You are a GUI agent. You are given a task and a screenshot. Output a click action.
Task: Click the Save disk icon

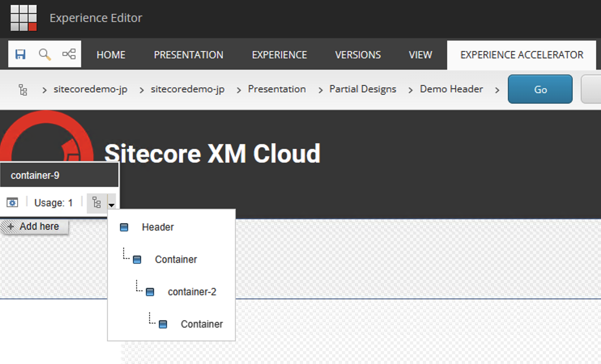pyautogui.click(x=20, y=54)
